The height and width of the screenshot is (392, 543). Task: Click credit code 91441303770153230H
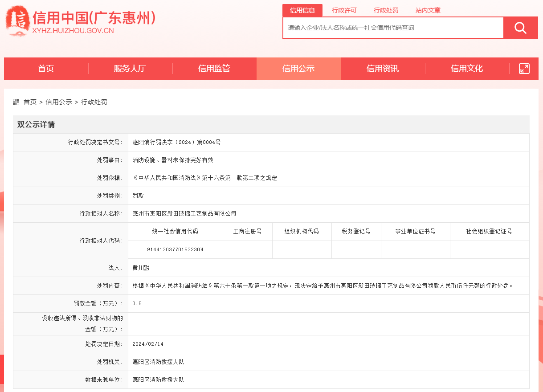[x=175, y=249]
